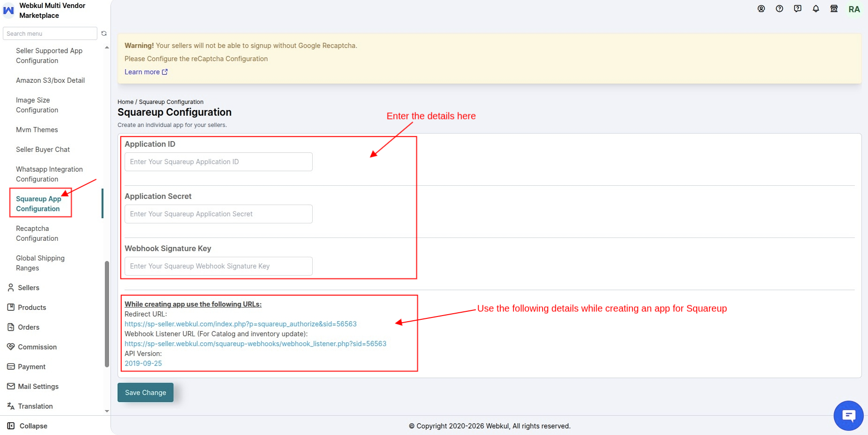
Task: Open the Recaptcha Configuration menu item
Action: (x=37, y=233)
